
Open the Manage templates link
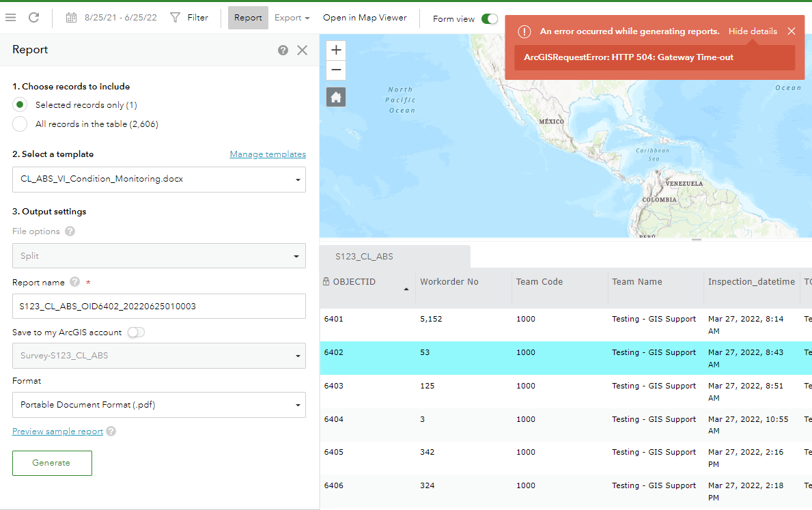click(x=268, y=154)
